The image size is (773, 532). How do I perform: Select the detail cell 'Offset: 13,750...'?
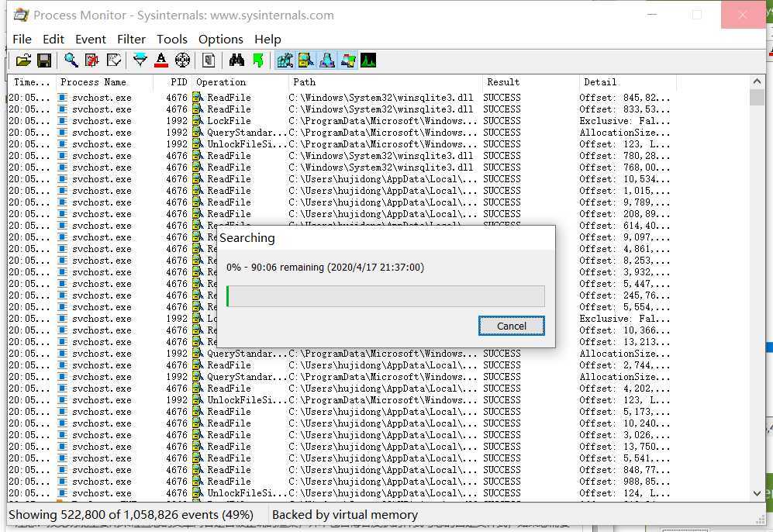[625, 447]
